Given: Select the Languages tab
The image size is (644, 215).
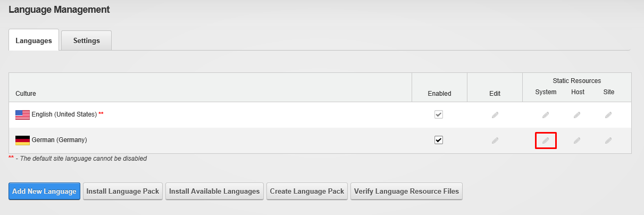Looking at the screenshot, I should [x=34, y=40].
